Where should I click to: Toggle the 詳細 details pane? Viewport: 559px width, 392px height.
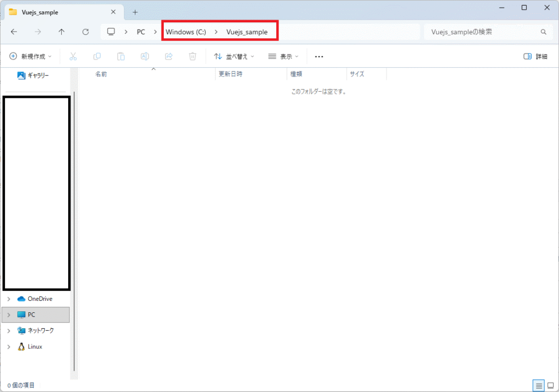(535, 56)
